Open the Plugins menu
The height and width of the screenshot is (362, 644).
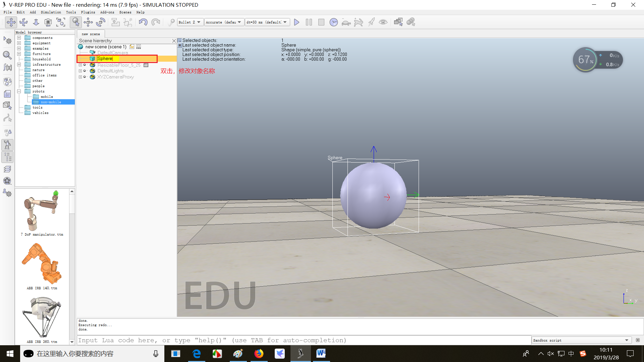[x=88, y=12]
